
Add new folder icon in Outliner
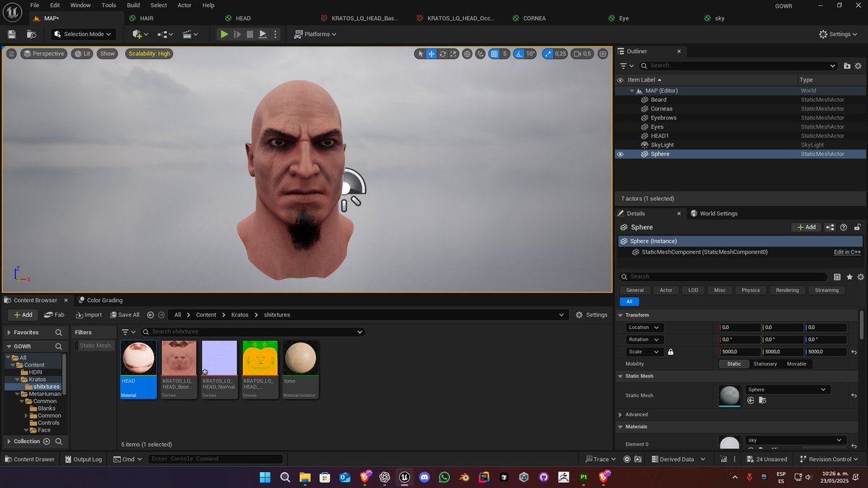(x=847, y=66)
